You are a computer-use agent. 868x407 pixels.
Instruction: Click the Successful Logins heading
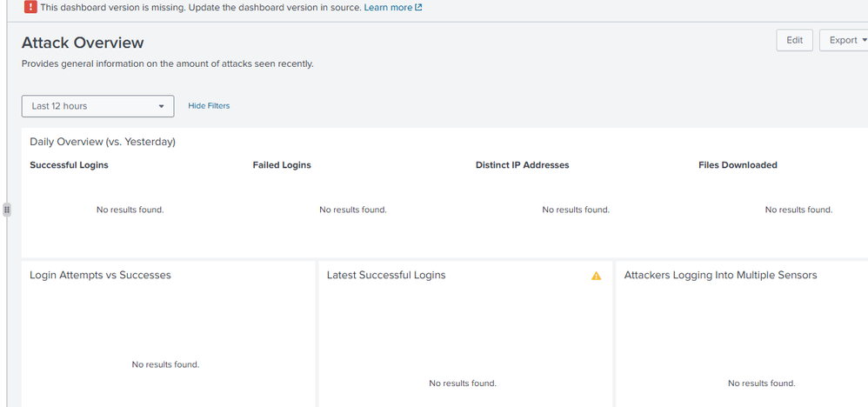click(x=69, y=165)
